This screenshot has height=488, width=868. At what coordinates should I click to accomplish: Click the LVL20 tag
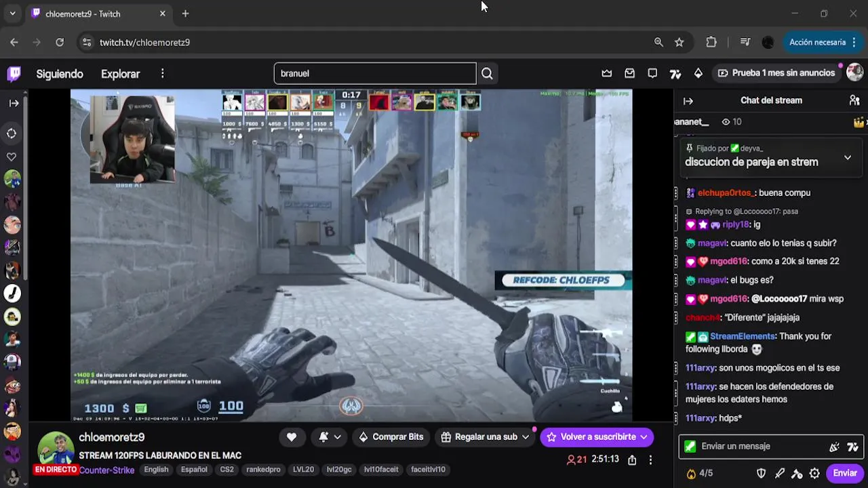click(x=303, y=470)
